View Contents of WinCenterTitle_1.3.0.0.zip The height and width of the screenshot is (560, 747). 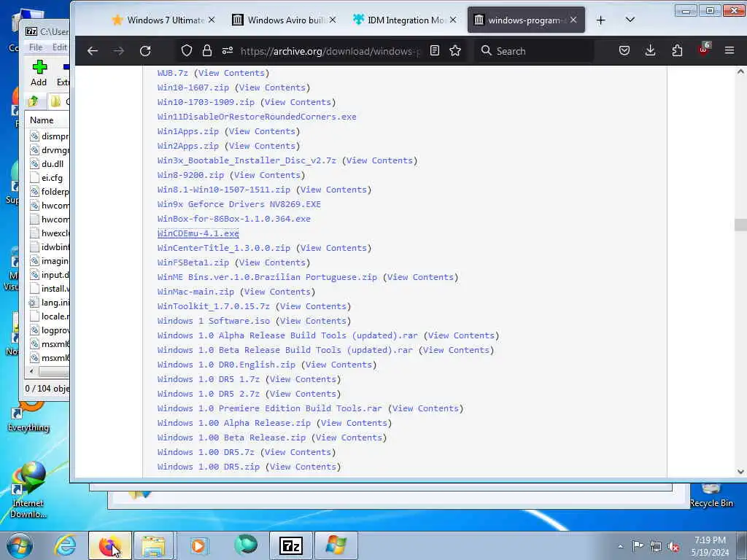tap(333, 248)
